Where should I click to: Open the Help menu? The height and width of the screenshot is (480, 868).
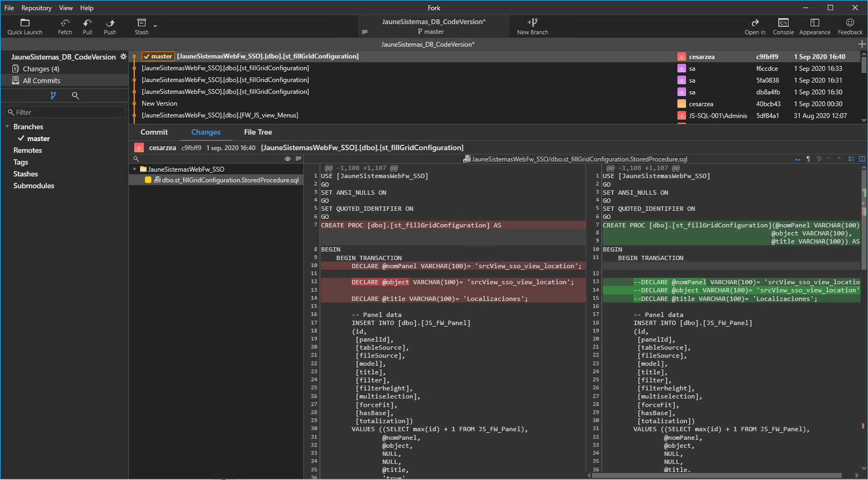click(87, 8)
